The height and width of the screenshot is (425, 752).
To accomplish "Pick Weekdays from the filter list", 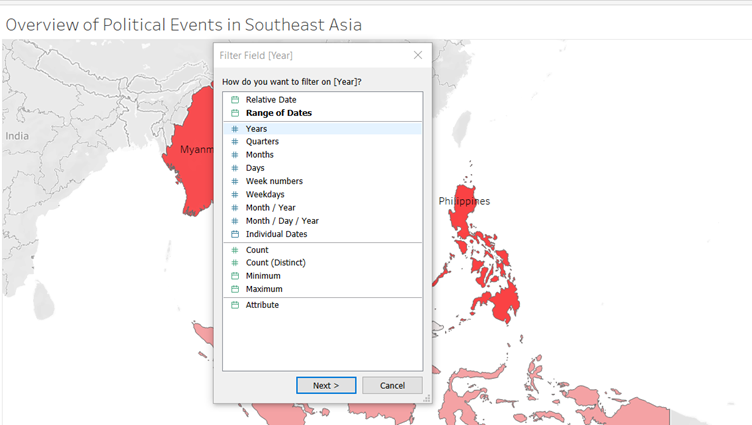I will click(265, 194).
